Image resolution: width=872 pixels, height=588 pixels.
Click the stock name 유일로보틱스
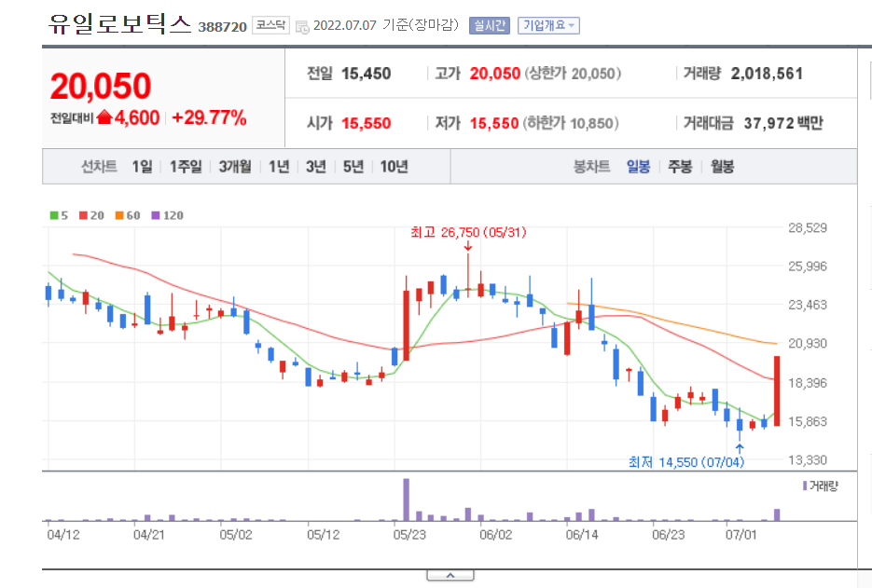(119, 23)
